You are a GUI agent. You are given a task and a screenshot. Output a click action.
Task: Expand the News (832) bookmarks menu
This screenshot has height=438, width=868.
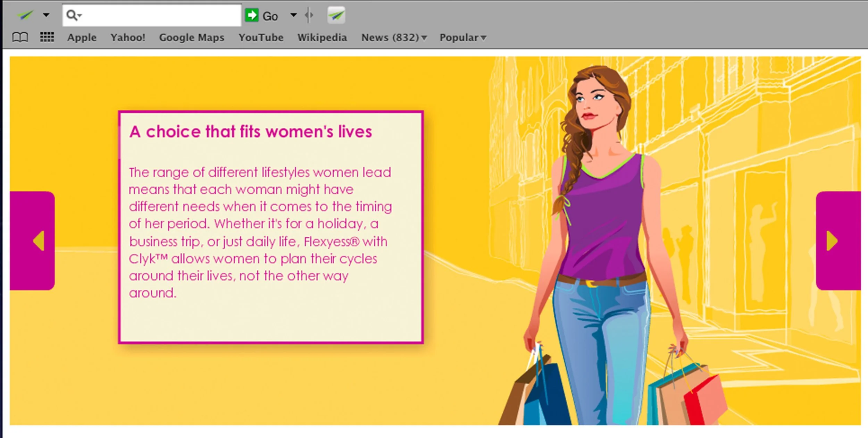394,37
